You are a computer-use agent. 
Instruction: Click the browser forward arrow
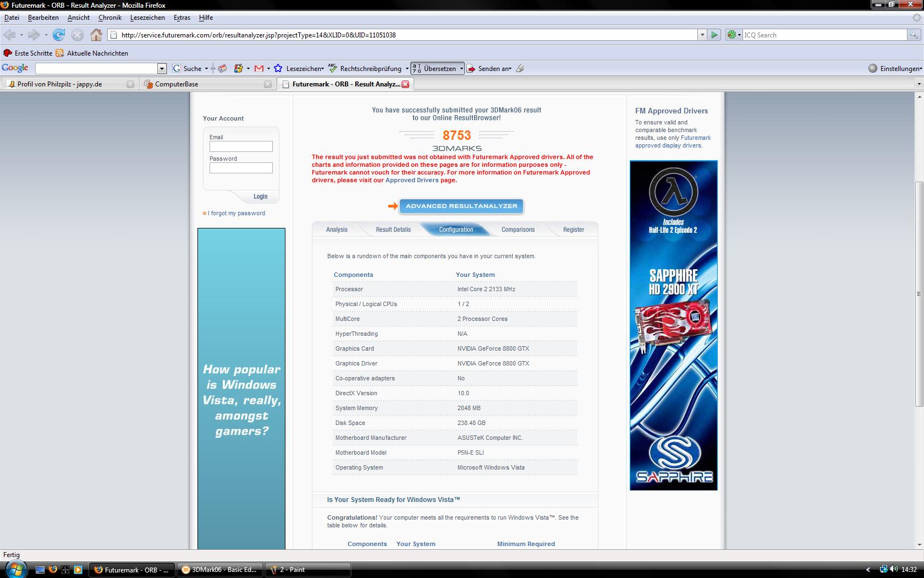[x=34, y=35]
